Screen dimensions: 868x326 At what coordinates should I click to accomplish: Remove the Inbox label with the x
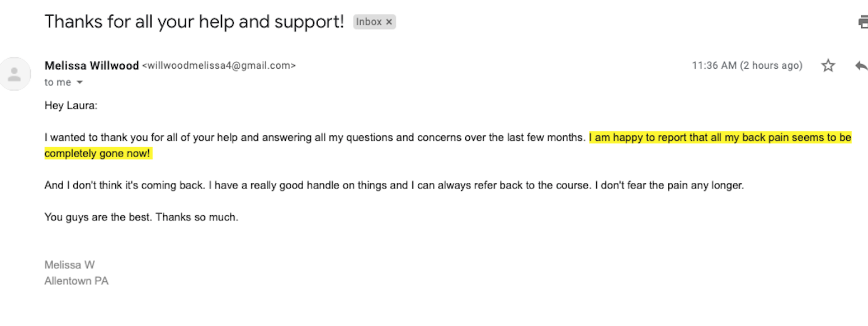pyautogui.click(x=389, y=22)
